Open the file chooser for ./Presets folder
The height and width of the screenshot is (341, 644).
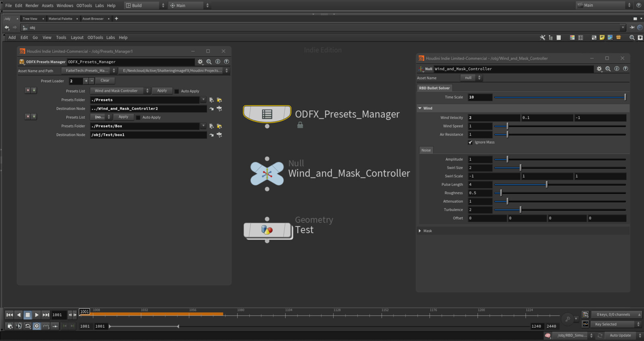pyautogui.click(x=212, y=100)
